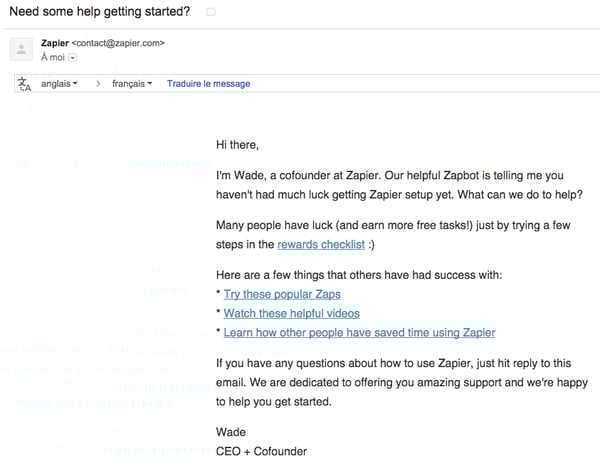Click the sender name Zapier
The width and height of the screenshot is (600, 461).
pos(55,43)
